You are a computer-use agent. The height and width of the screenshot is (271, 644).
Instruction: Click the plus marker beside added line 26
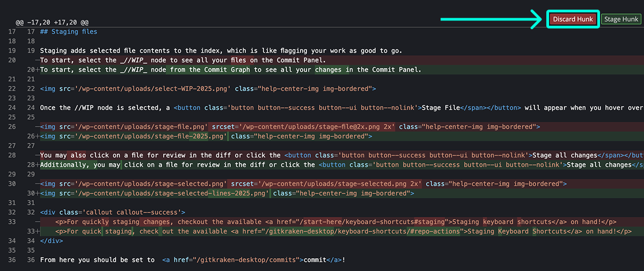pyautogui.click(x=36, y=136)
